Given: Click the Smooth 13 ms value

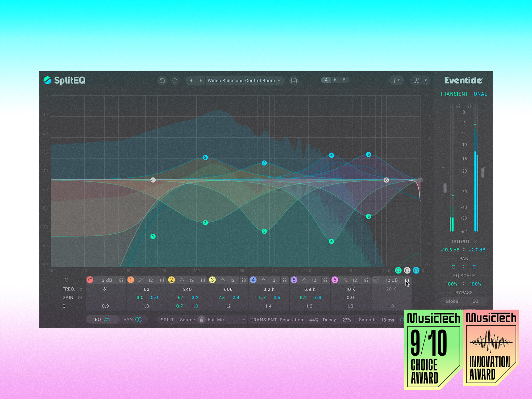Looking at the screenshot, I should tap(388, 320).
